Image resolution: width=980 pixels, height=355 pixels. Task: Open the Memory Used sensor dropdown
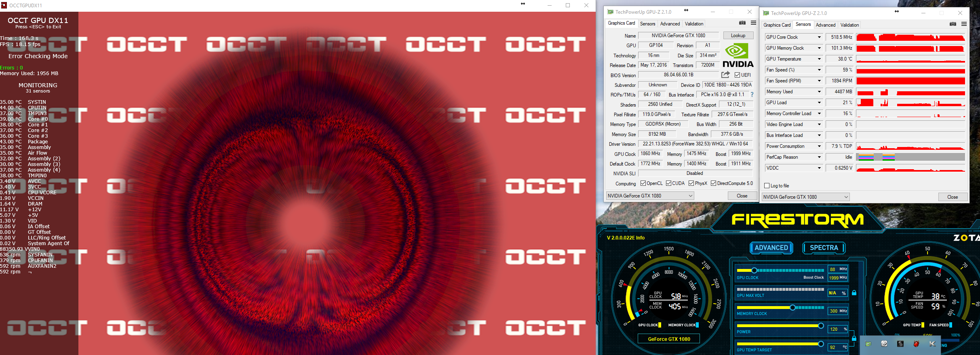[x=819, y=92]
